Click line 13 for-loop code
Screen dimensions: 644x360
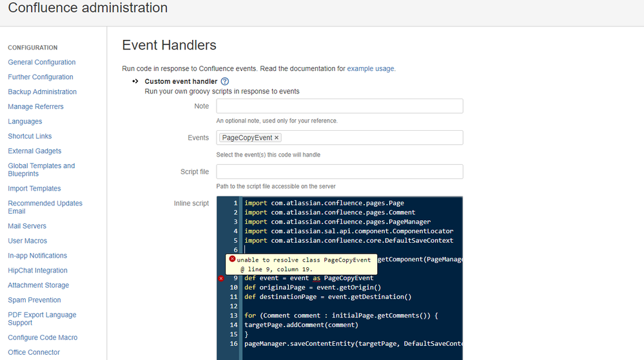point(341,316)
